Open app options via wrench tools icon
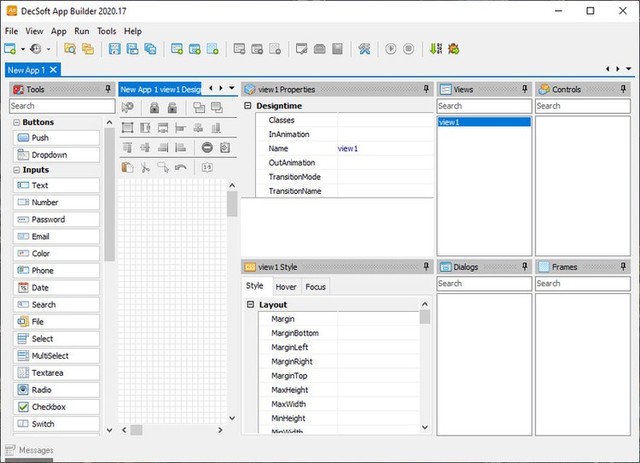The image size is (640, 463). tap(365, 48)
